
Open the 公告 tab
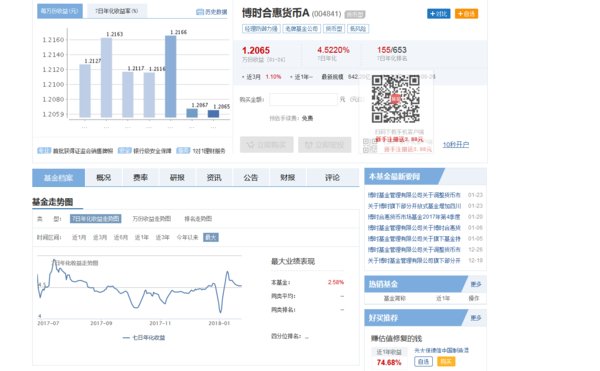point(251,178)
